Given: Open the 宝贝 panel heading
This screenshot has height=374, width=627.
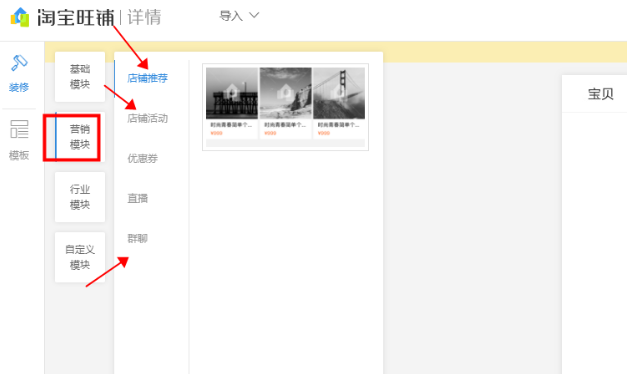Looking at the screenshot, I should coord(601,94).
